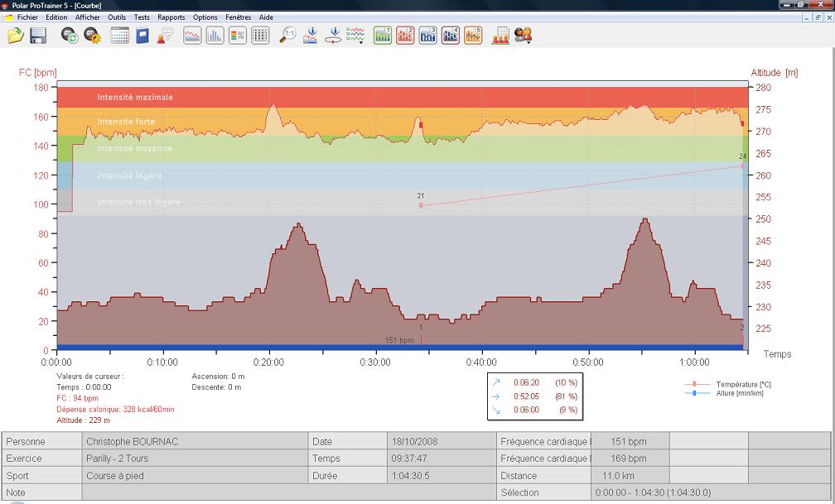
Task: Click the ascent time 0:06:20 row
Action: click(x=535, y=382)
